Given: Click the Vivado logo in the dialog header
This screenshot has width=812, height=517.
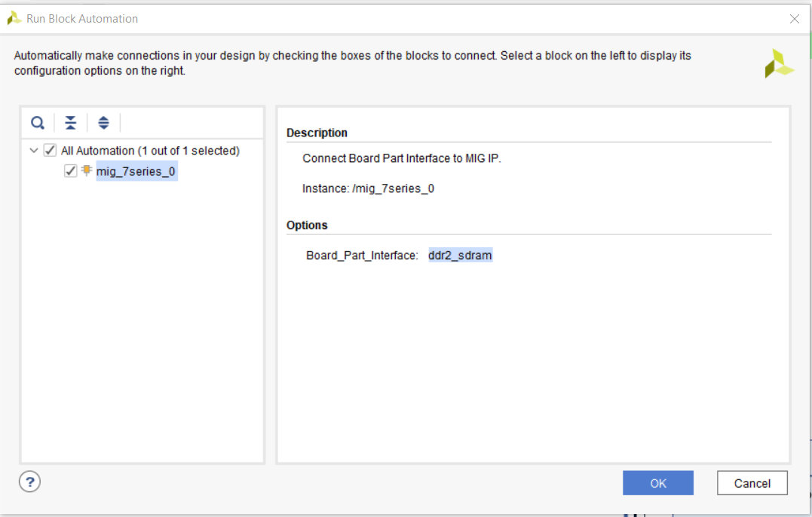Looking at the screenshot, I should [779, 64].
